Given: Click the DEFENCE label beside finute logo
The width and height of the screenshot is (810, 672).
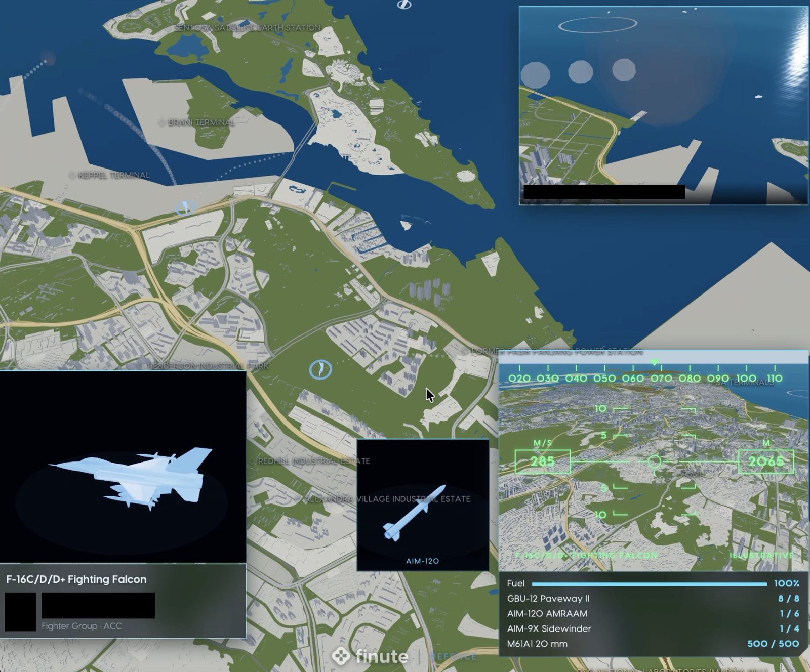Looking at the screenshot, I should (x=453, y=657).
